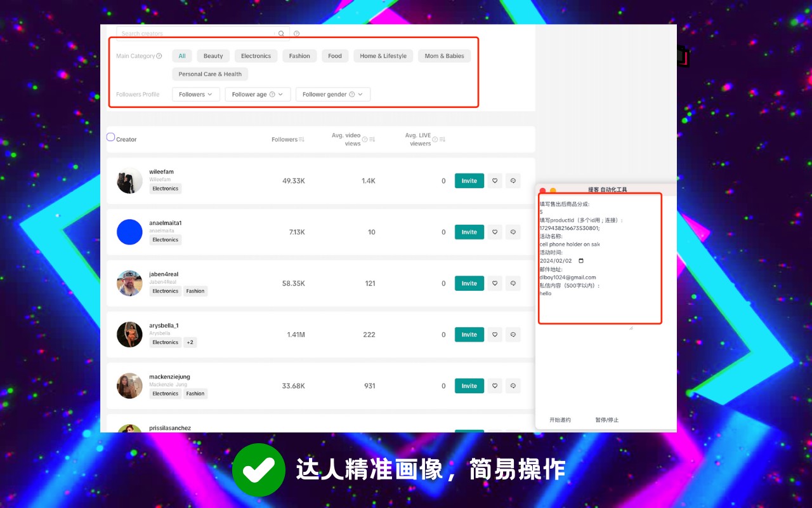Invite creator jaben4real
812x508 pixels.
tap(469, 283)
